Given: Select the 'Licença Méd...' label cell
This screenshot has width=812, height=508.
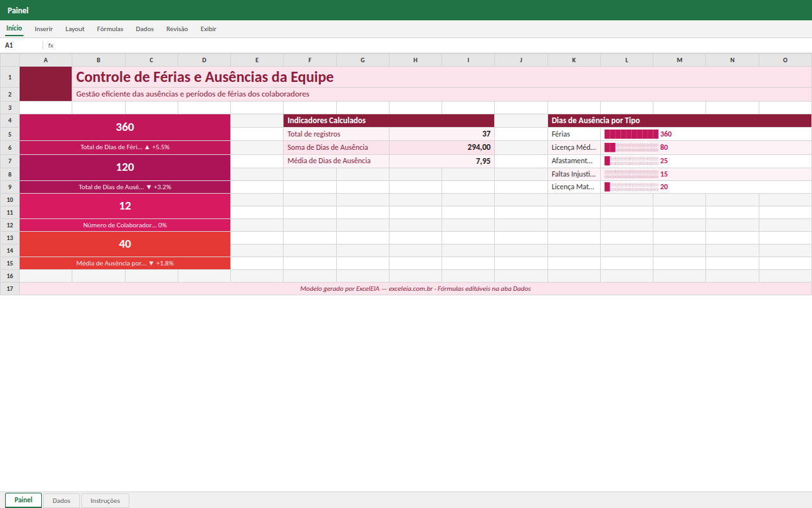Looking at the screenshot, I should (574, 147).
